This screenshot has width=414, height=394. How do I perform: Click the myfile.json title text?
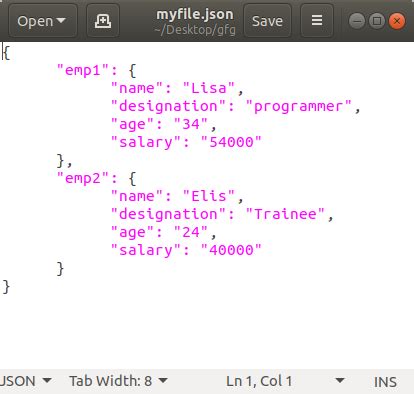pyautogui.click(x=195, y=14)
